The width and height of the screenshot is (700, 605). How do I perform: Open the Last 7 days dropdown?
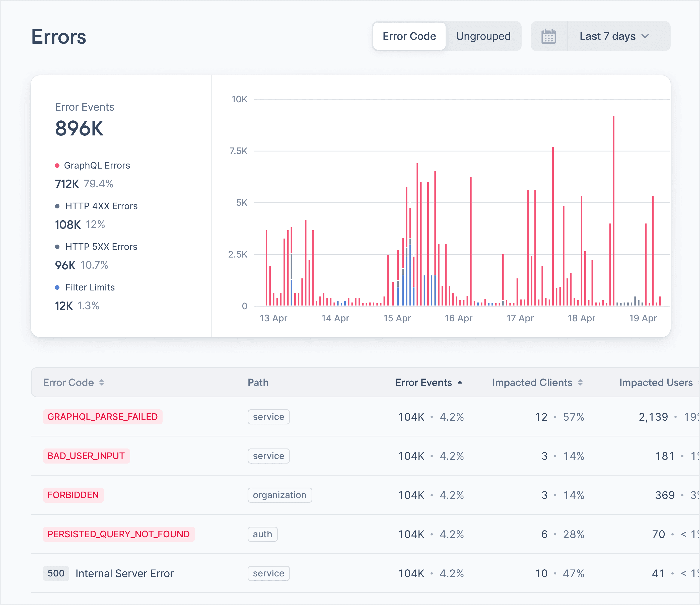(x=607, y=36)
